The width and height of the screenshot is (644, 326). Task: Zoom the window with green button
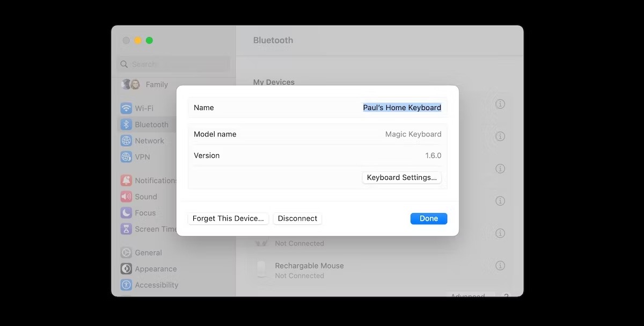coord(150,40)
